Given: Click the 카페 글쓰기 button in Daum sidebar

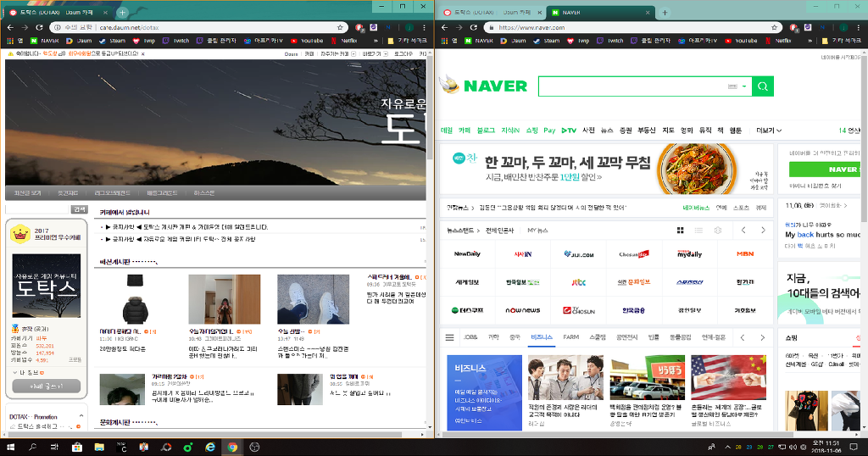Looking at the screenshot, I should pos(47,386).
